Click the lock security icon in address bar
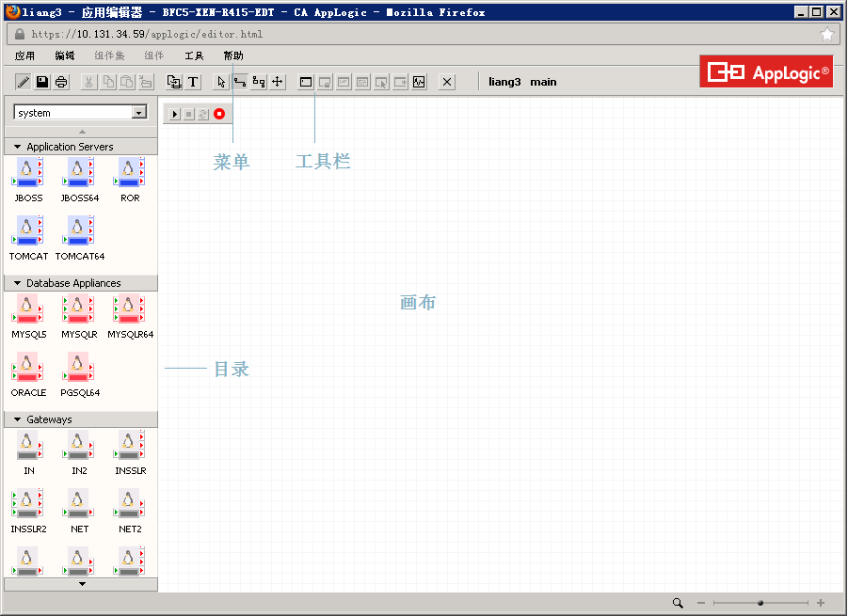The height and width of the screenshot is (616, 848). point(20,34)
